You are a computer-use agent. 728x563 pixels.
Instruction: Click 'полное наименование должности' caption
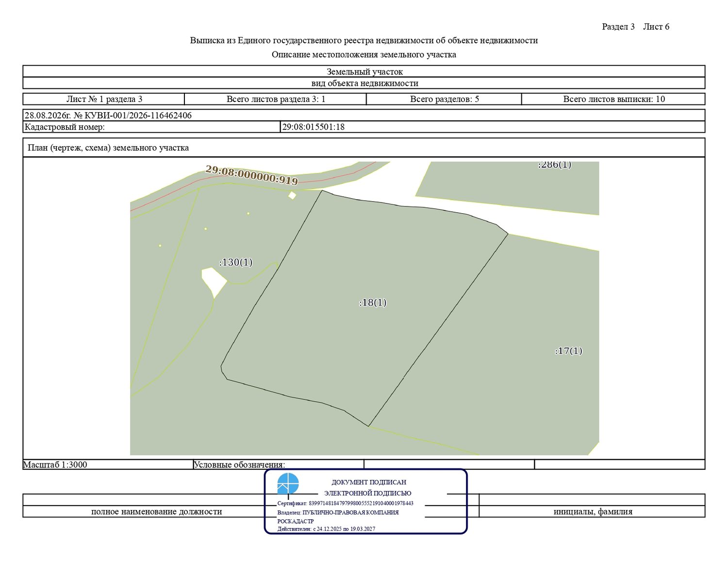point(156,512)
